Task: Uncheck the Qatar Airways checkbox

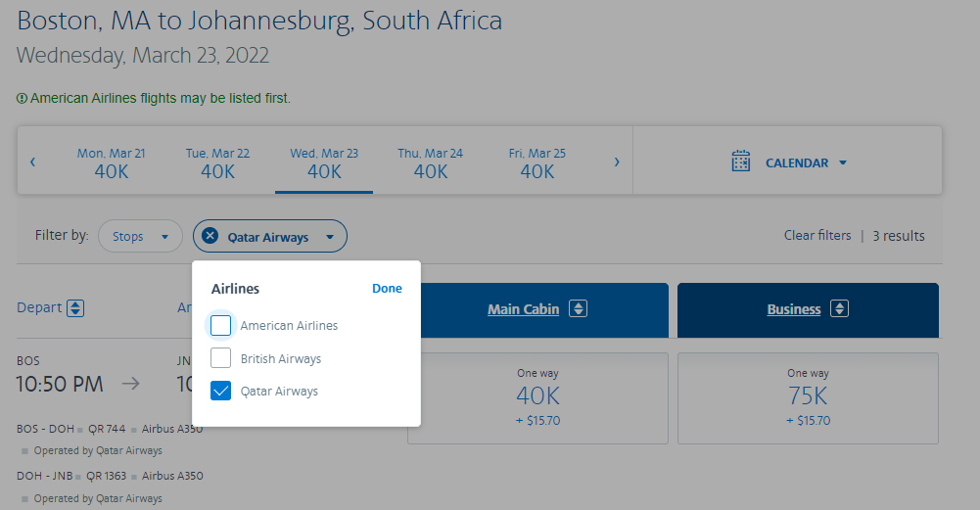Action: (x=220, y=391)
